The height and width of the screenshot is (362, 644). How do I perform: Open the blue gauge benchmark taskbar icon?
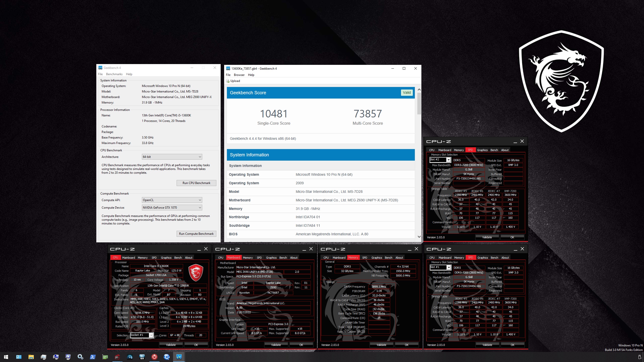130,357
